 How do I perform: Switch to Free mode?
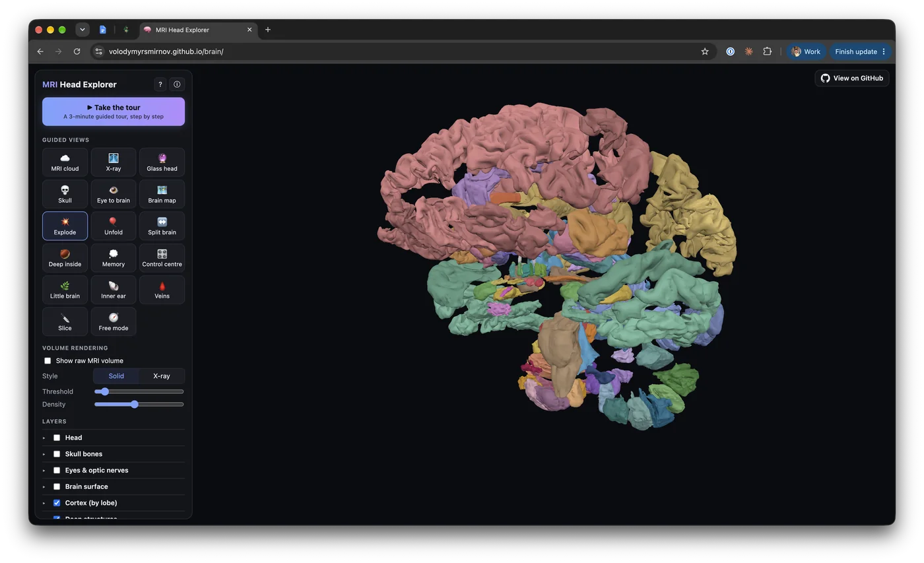click(x=114, y=321)
